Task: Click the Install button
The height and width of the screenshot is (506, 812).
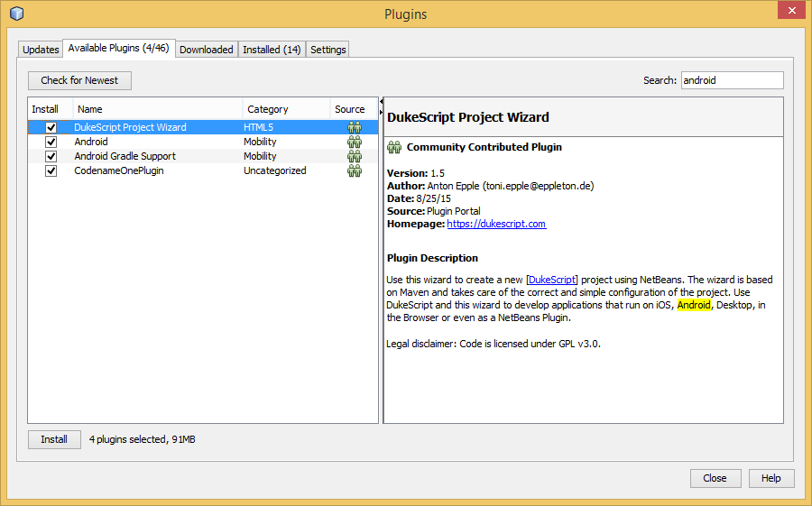Action: [54, 439]
